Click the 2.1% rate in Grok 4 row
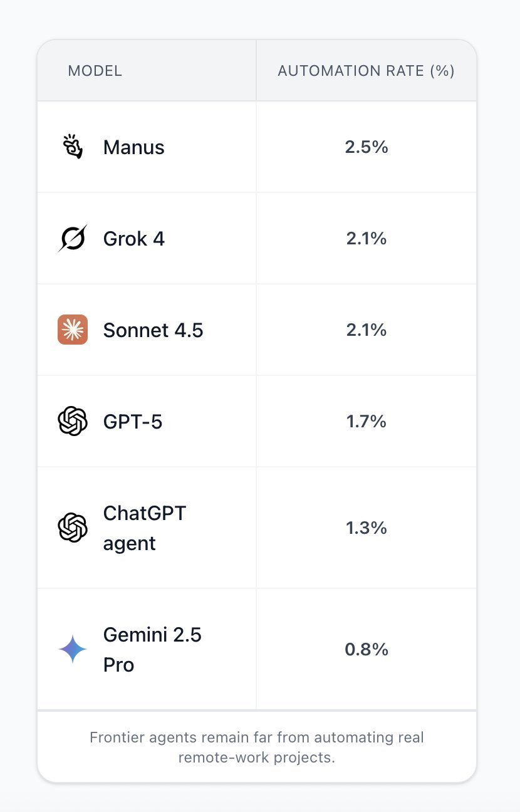 point(367,239)
